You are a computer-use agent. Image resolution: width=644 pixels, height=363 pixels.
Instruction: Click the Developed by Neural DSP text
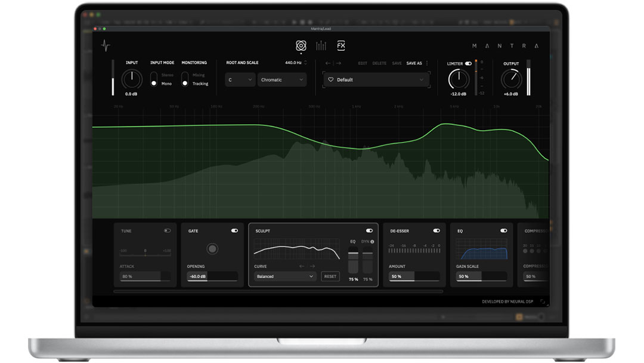point(507,302)
